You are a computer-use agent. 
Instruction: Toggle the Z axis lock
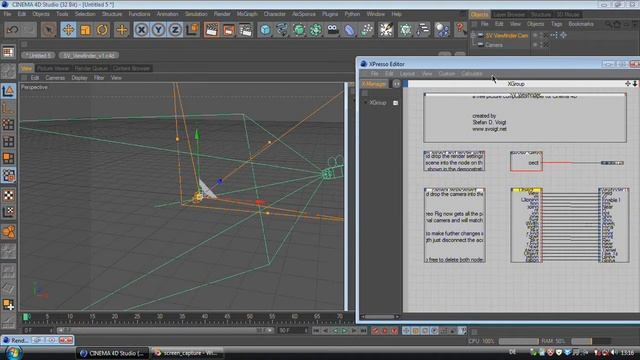click(175, 30)
